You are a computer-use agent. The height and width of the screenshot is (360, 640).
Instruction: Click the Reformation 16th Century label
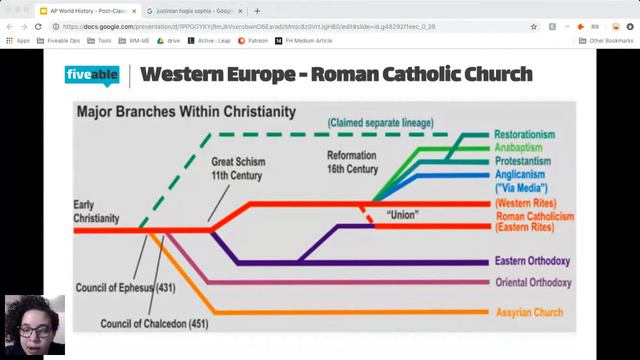click(353, 162)
